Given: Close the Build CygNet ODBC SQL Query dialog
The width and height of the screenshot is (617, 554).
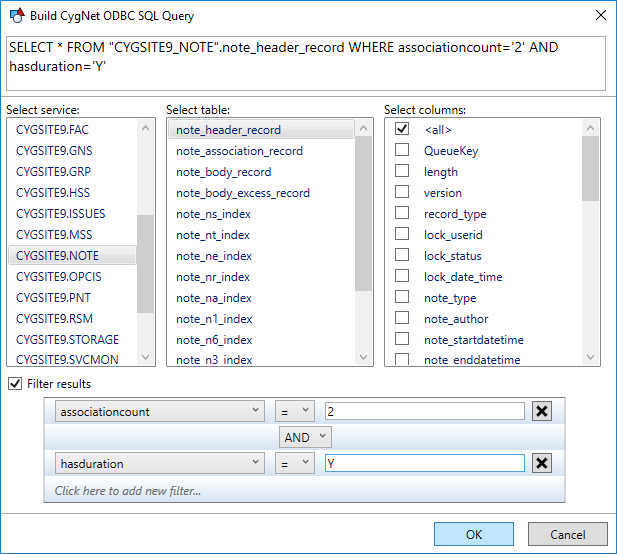Looking at the screenshot, I should 600,15.
